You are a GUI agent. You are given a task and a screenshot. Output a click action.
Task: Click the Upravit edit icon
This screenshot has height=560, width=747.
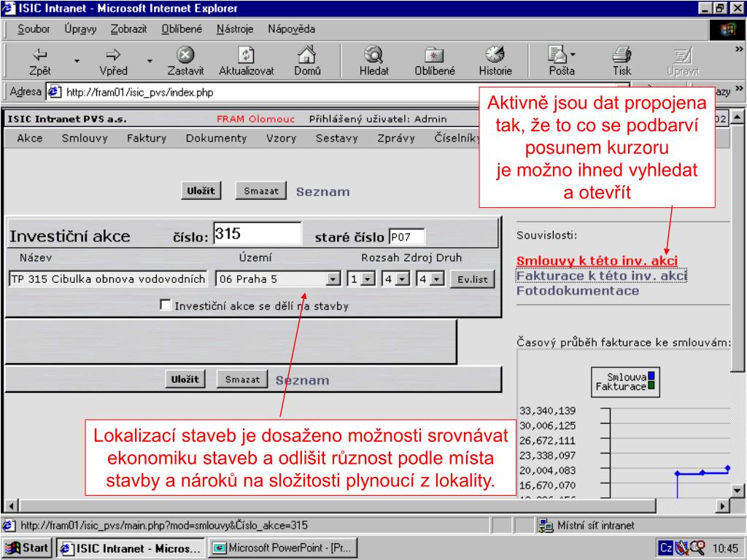point(683,62)
